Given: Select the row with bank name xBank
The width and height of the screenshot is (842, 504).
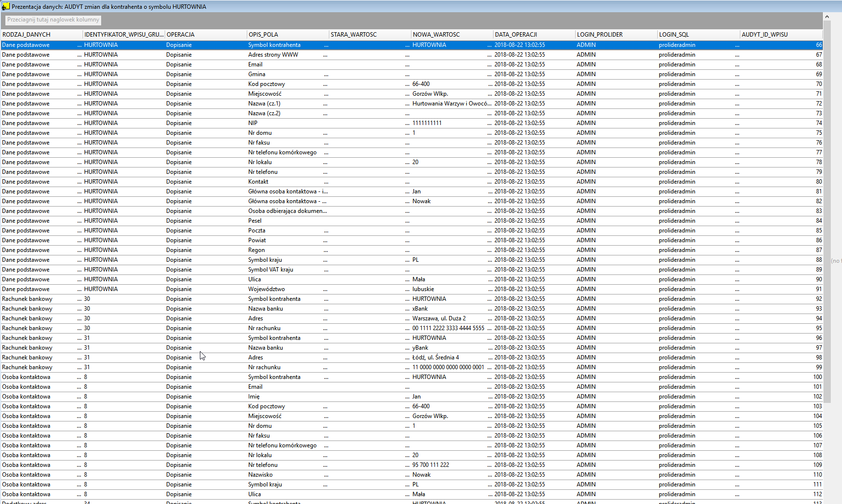Looking at the screenshot, I should point(412,309).
